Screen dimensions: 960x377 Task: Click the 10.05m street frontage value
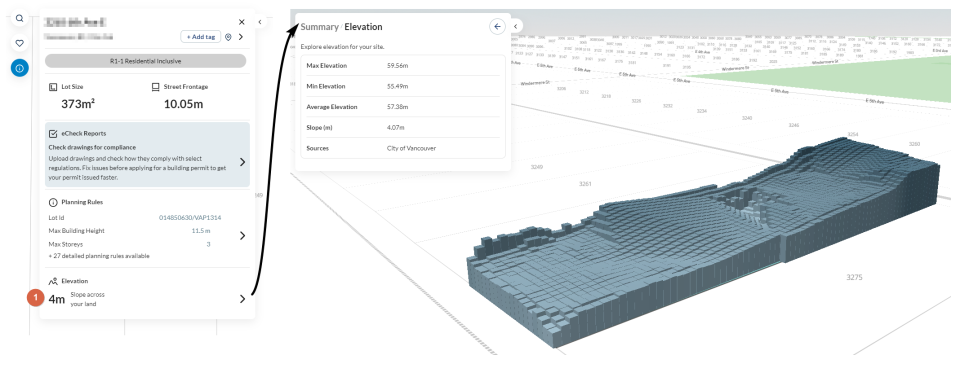(x=183, y=104)
